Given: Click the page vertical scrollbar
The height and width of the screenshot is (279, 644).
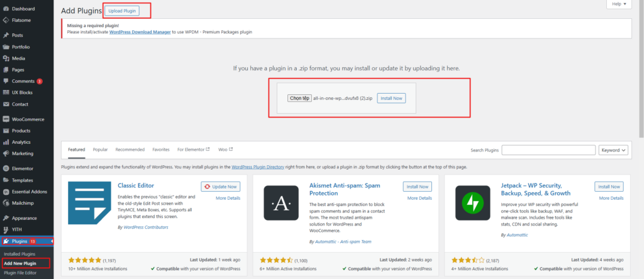Looking at the screenshot, I should pyautogui.click(x=641, y=70).
